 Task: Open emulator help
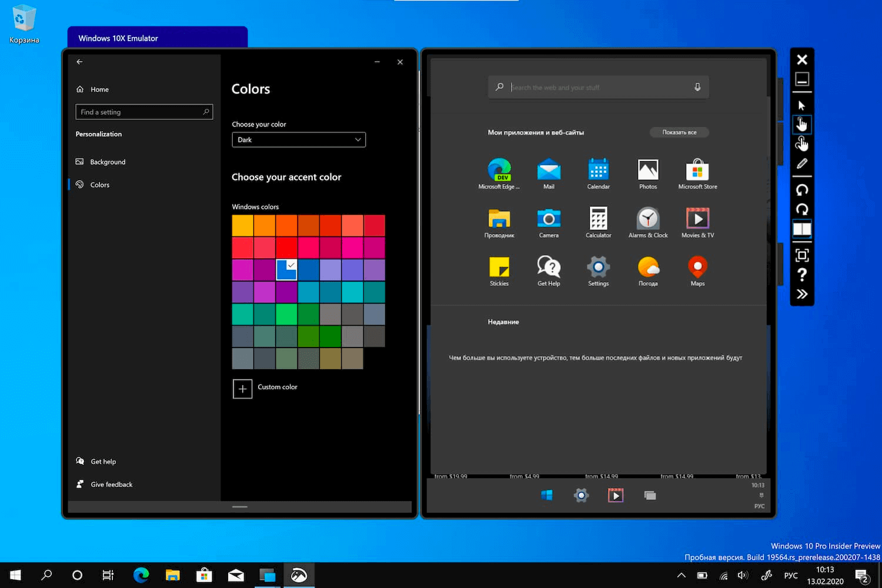802,274
